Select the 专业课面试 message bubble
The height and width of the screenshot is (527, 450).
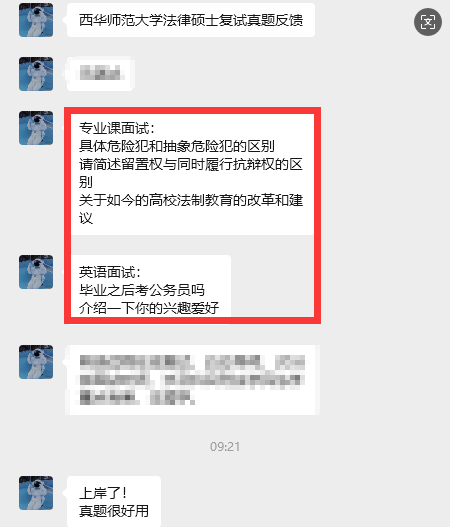[192, 174]
